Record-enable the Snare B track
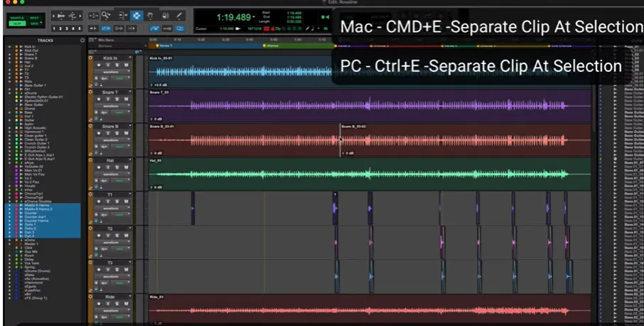Screen dimensions: 644x326 coord(99,133)
